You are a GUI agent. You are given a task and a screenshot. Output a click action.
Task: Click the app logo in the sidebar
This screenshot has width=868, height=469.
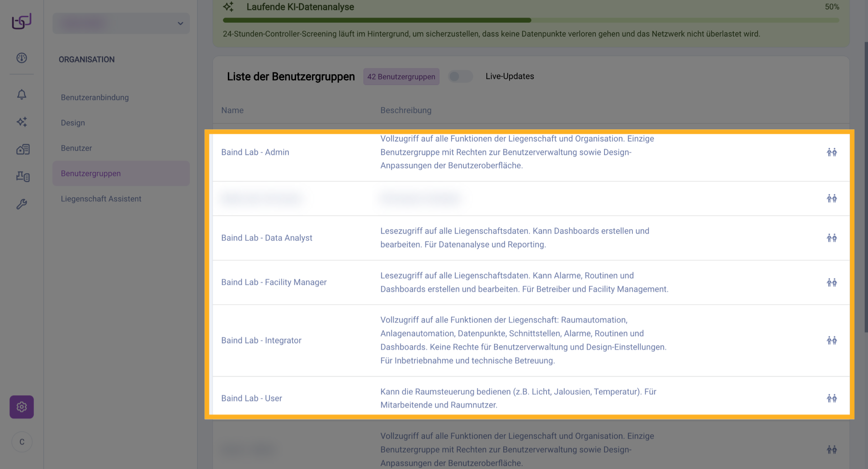(x=21, y=21)
